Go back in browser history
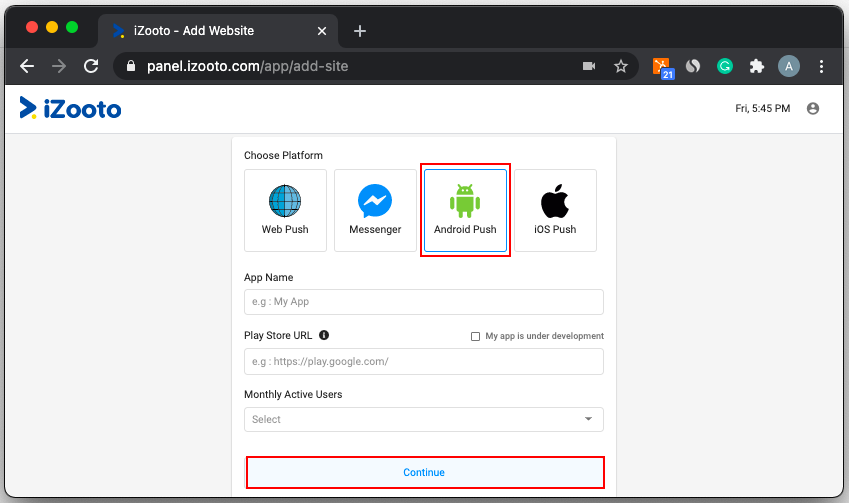Viewport: 849px width, 503px height. click(x=27, y=66)
